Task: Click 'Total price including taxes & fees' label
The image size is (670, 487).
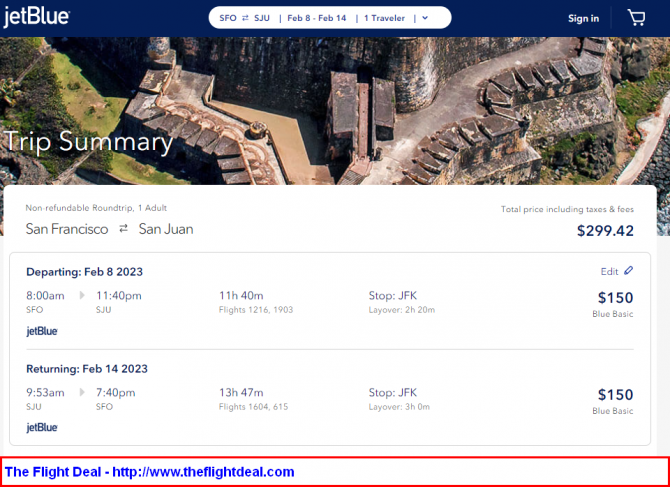Action: (567, 209)
